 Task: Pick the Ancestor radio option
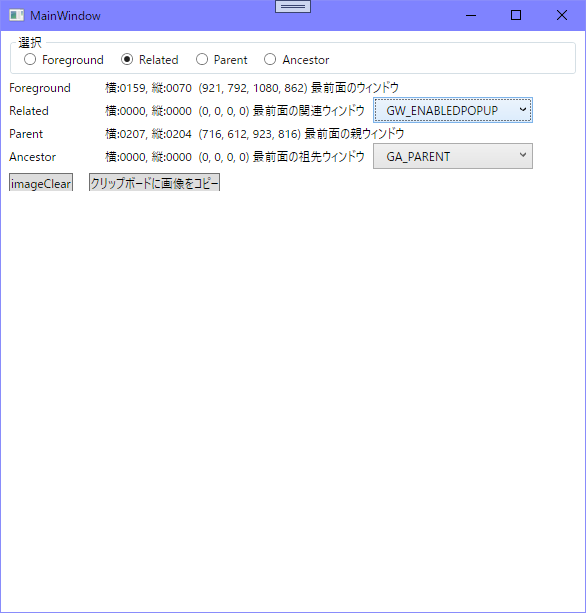[x=296, y=60]
